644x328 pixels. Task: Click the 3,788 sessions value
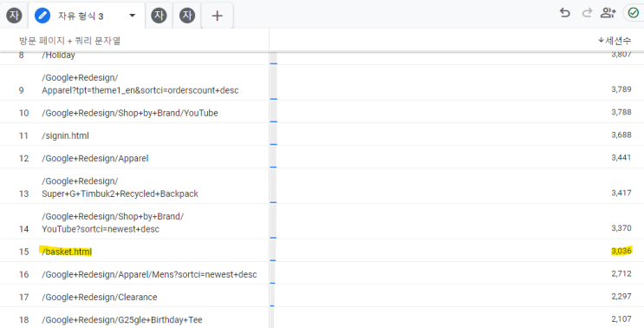pyautogui.click(x=621, y=112)
